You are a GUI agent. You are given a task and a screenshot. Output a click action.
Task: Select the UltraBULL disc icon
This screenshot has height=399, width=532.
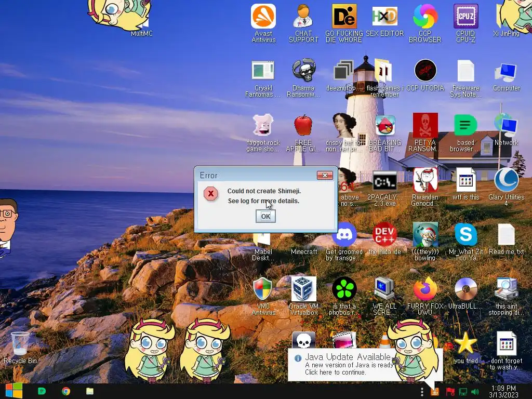tap(465, 294)
